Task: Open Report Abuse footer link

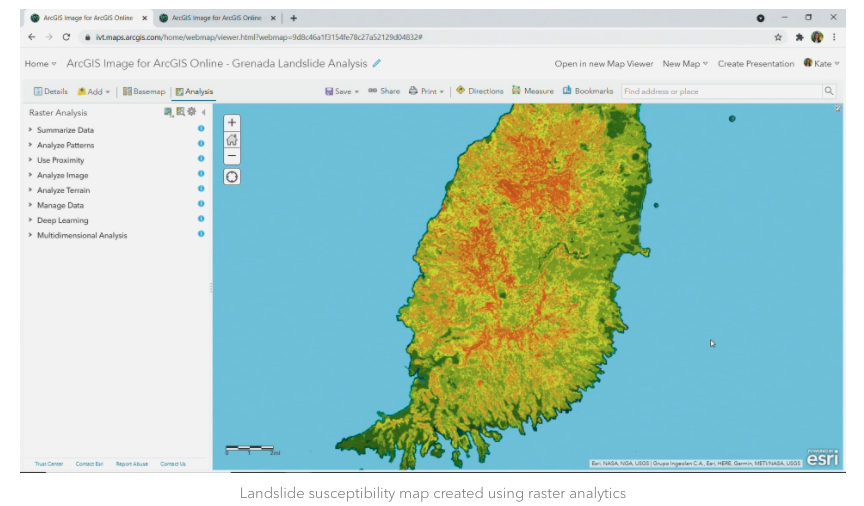Action: [x=132, y=464]
